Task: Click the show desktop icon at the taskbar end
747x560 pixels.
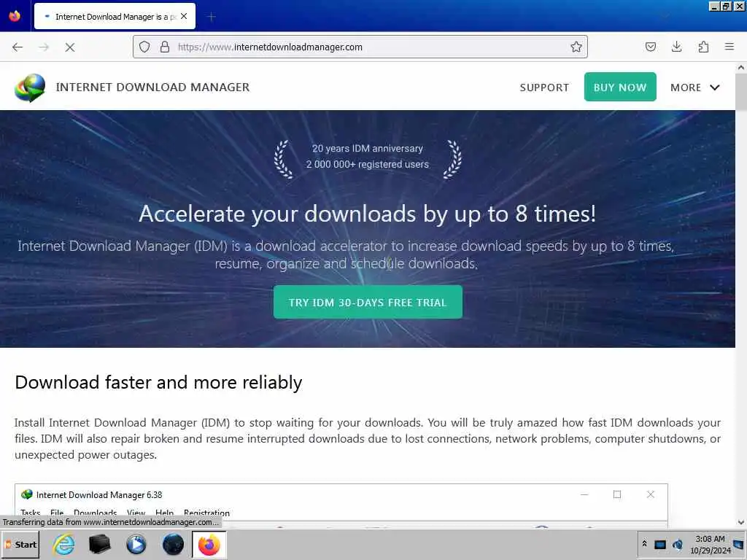Action: tap(739, 544)
